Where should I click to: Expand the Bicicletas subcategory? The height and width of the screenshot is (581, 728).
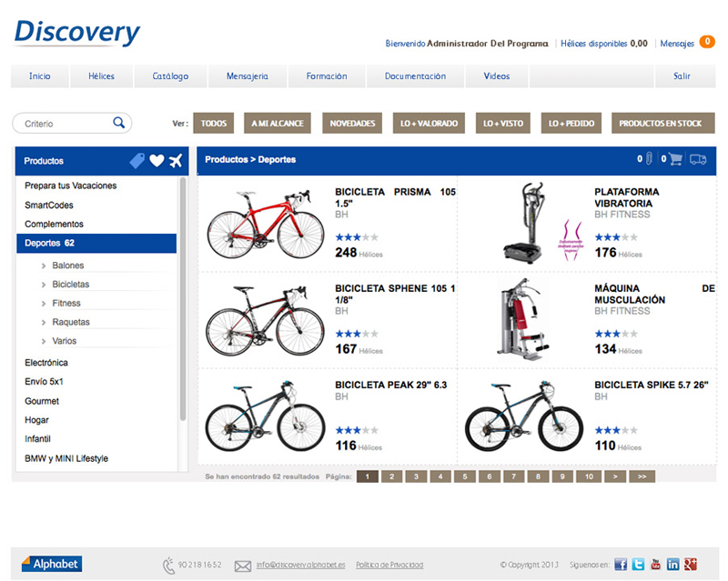coord(71,285)
